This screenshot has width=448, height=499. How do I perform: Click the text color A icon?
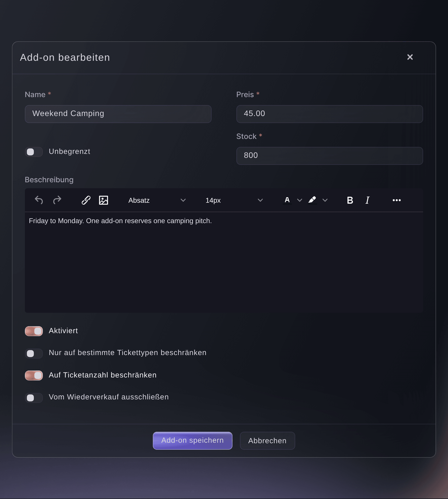tap(287, 200)
